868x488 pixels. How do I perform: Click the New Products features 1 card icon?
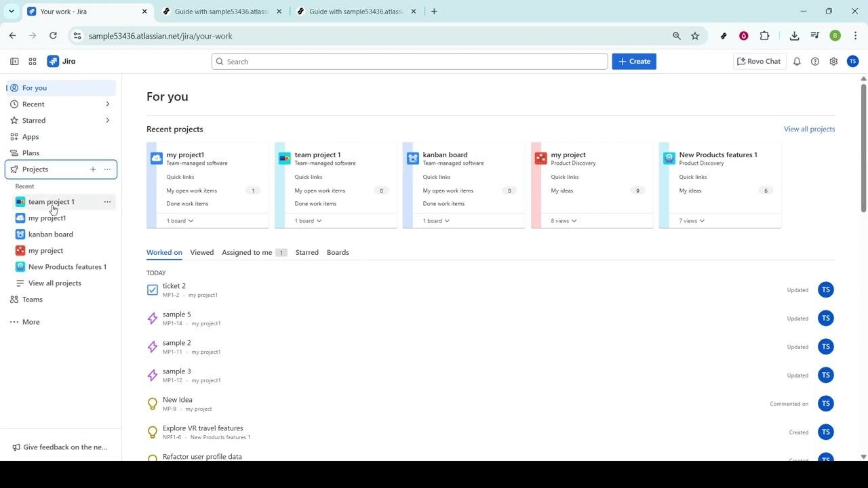[669, 158]
